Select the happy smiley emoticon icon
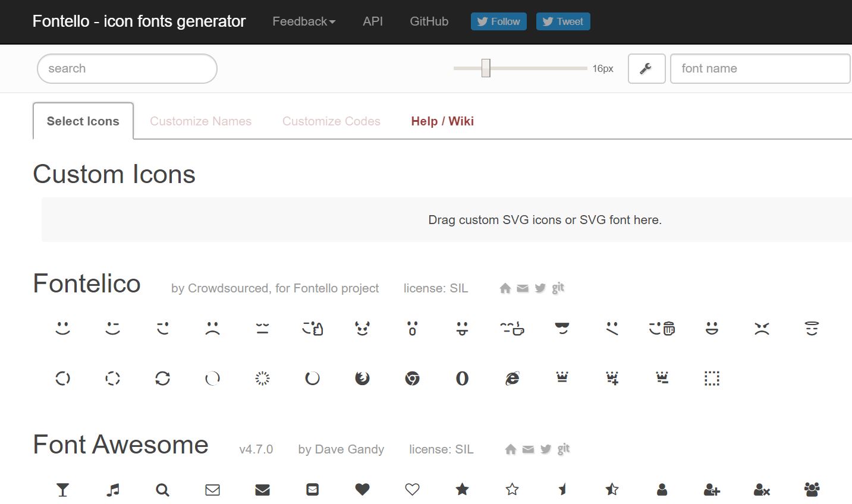The image size is (852, 504). (x=63, y=328)
